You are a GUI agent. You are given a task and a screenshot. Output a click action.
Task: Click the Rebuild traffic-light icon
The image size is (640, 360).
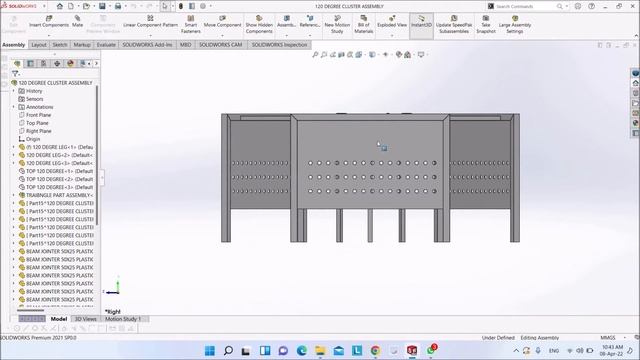click(181, 6)
